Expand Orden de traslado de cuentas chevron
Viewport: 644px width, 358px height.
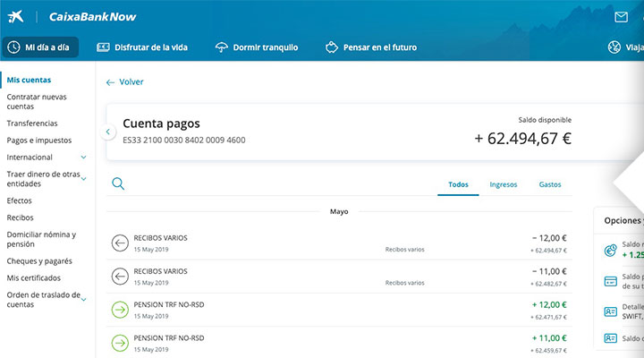point(84,300)
